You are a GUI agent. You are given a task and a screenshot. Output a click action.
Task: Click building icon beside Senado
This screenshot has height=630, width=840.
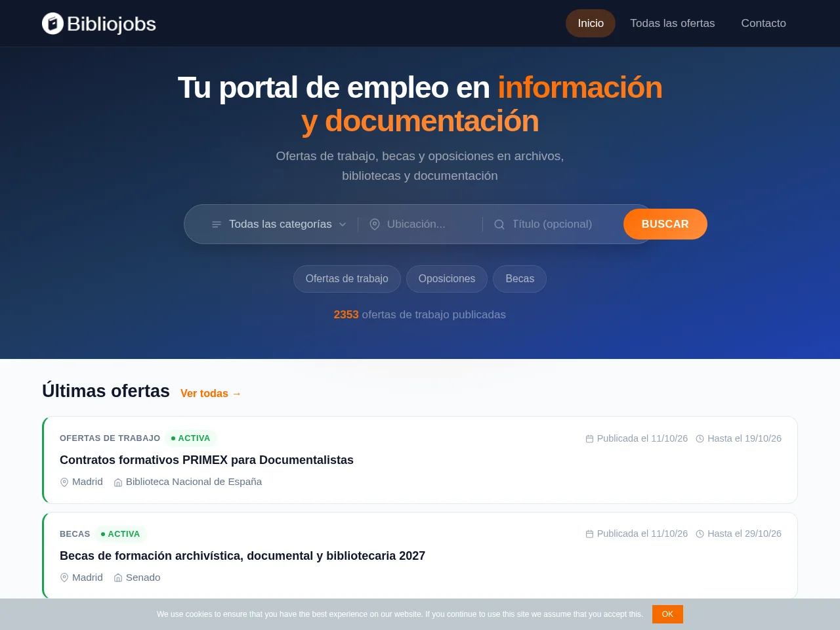(118, 577)
